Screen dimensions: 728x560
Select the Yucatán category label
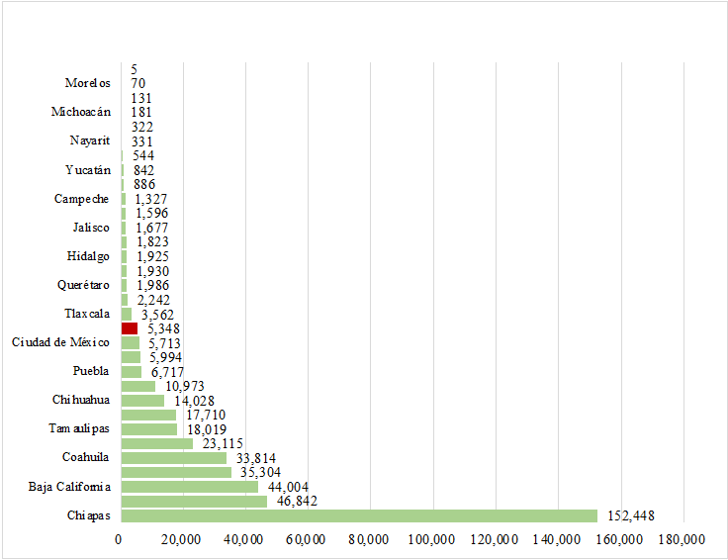[87, 170]
